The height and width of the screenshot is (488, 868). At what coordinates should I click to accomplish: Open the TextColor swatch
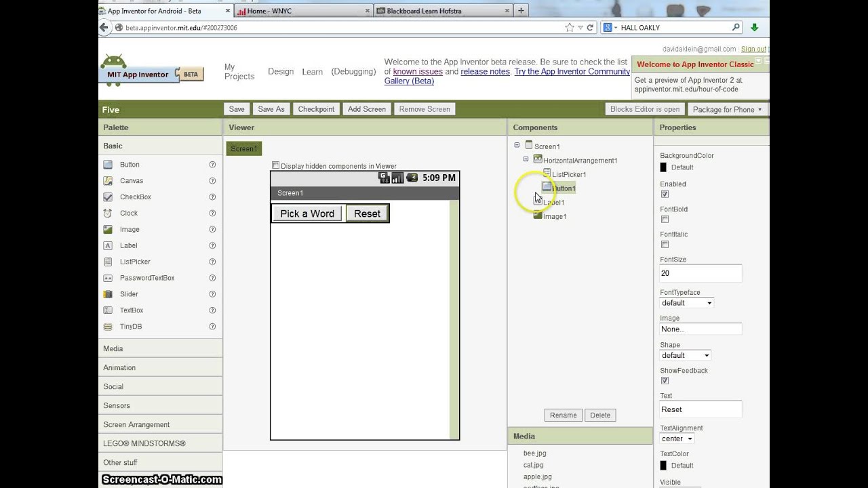click(x=664, y=466)
